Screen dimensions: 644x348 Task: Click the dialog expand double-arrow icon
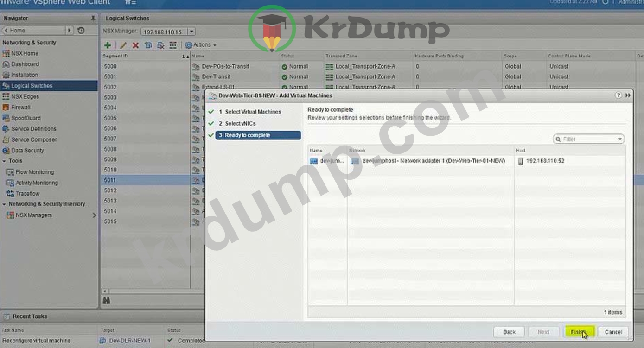tap(628, 95)
